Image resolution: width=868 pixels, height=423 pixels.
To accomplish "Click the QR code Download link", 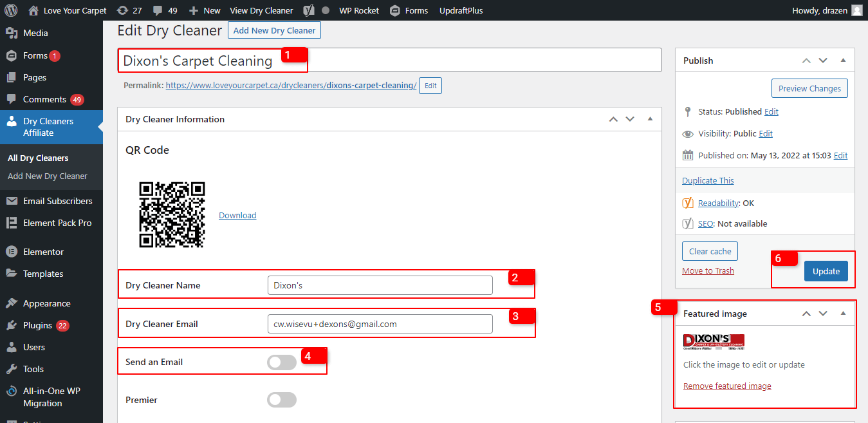I will [237, 215].
